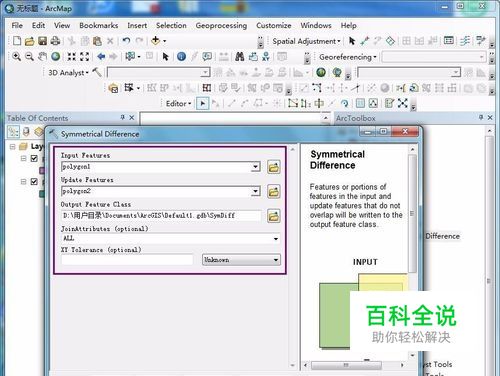Open the View menu
500x376 pixels.
pyautogui.click(x=62, y=25)
